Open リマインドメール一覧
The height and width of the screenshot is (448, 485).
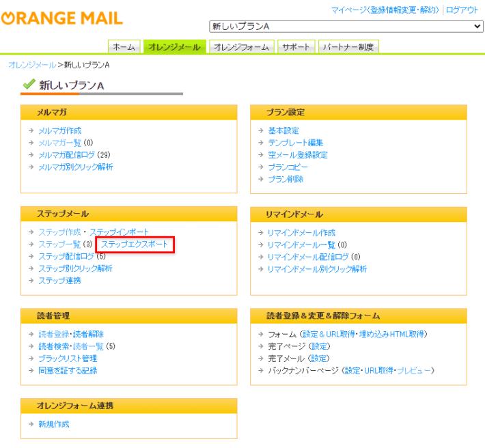point(301,245)
